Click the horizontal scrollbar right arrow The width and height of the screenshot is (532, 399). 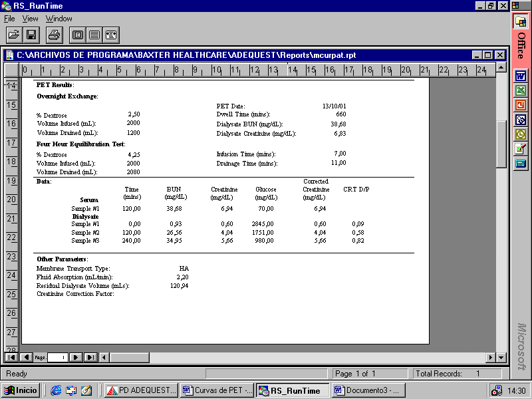point(491,357)
